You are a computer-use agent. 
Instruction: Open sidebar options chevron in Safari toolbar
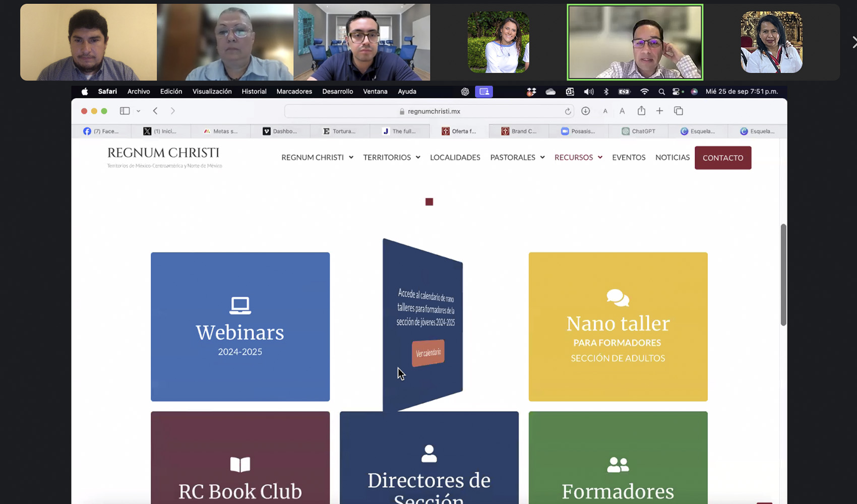pos(138,111)
